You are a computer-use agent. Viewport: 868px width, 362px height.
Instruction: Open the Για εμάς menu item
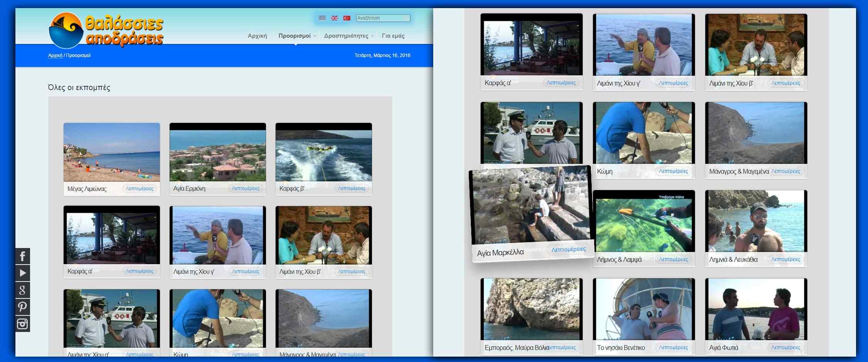[x=393, y=36]
